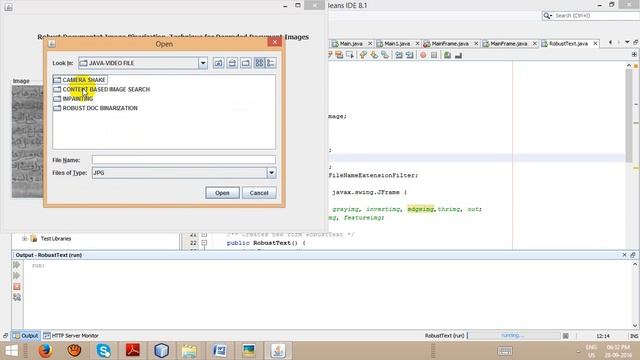Open the editor tab list dropdown arrow
640x360 pixels.
[627, 42]
